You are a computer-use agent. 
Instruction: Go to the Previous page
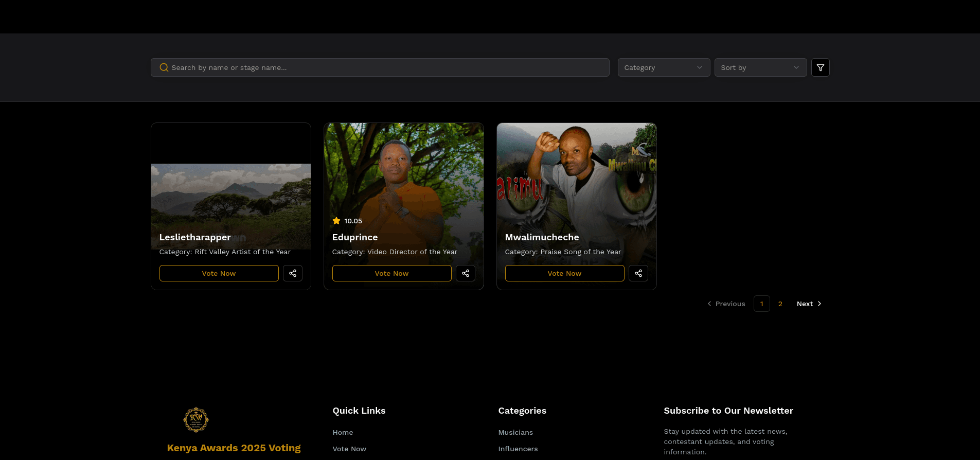coord(726,304)
